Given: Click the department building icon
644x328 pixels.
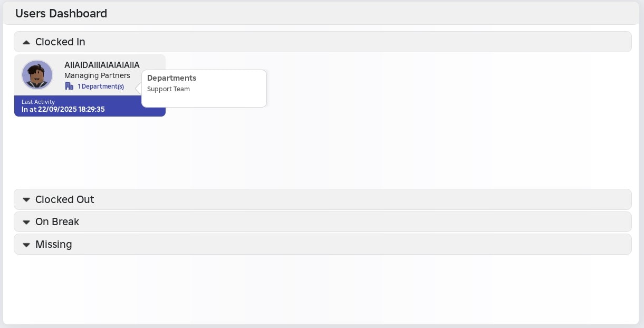Looking at the screenshot, I should pyautogui.click(x=69, y=86).
